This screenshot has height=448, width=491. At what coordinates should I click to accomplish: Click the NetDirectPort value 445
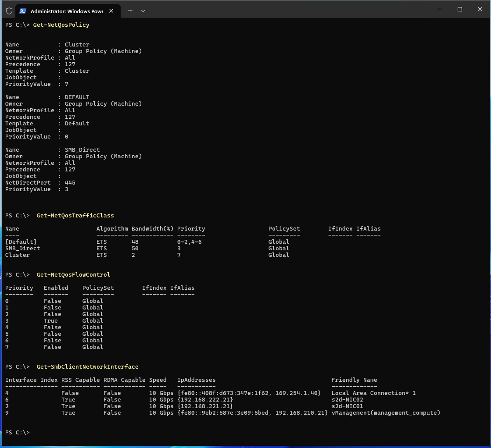coord(70,183)
